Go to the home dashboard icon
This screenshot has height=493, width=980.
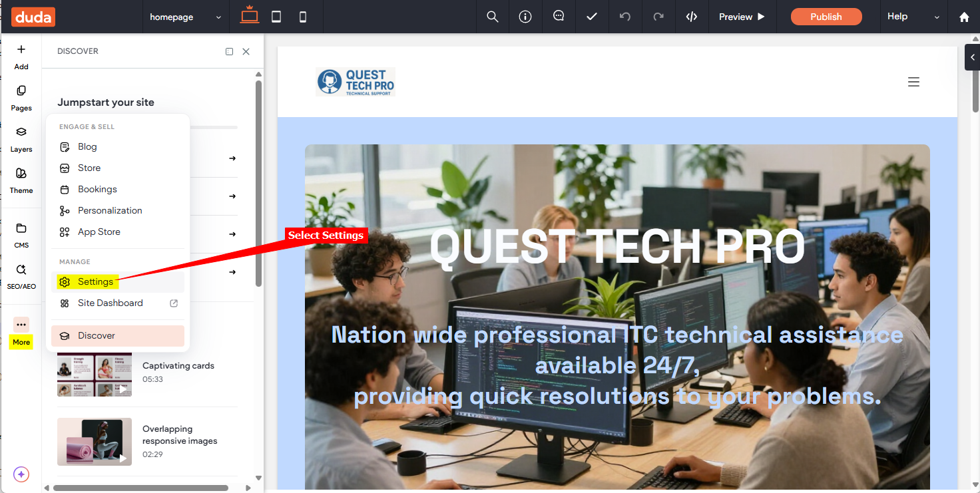(x=964, y=17)
